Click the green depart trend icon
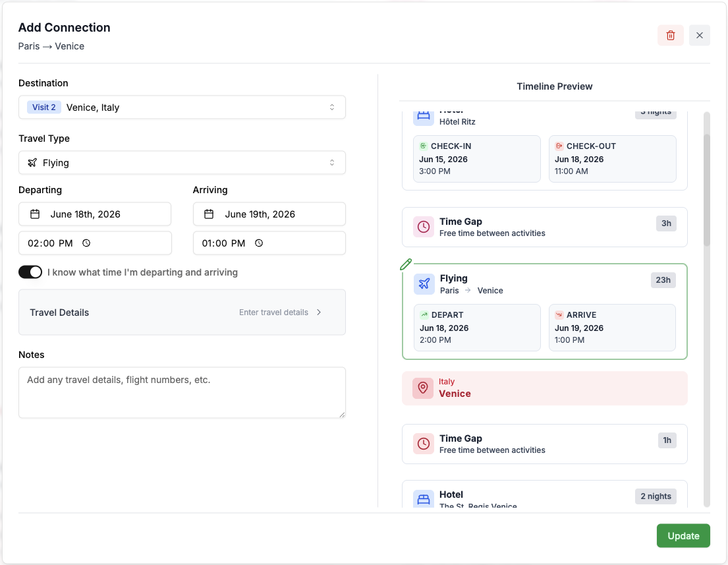This screenshot has height=565, width=728. coord(424,314)
